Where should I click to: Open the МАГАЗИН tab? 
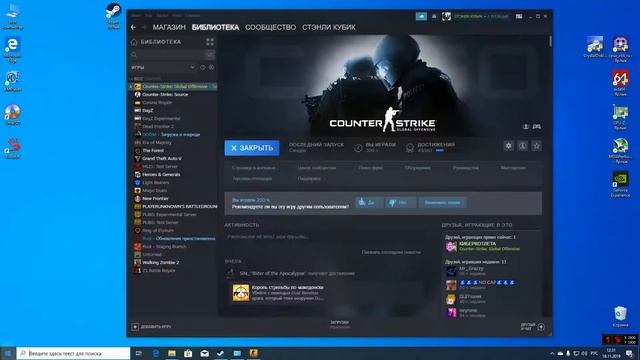pyautogui.click(x=169, y=27)
